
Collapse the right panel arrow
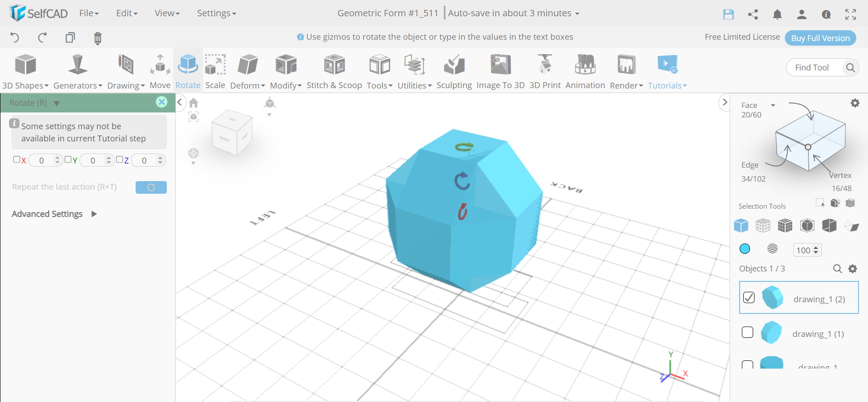[x=725, y=103]
